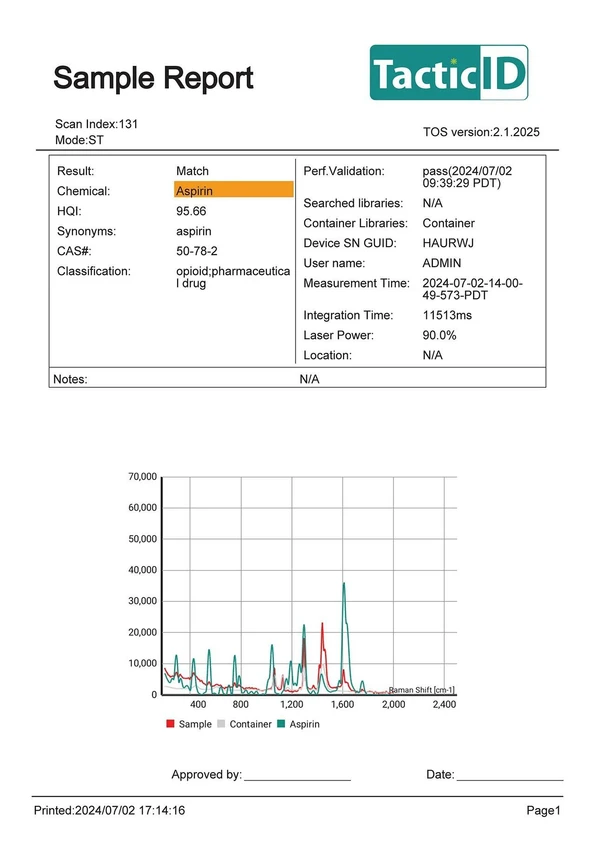Click the Container Libraries value Container

tap(448, 223)
